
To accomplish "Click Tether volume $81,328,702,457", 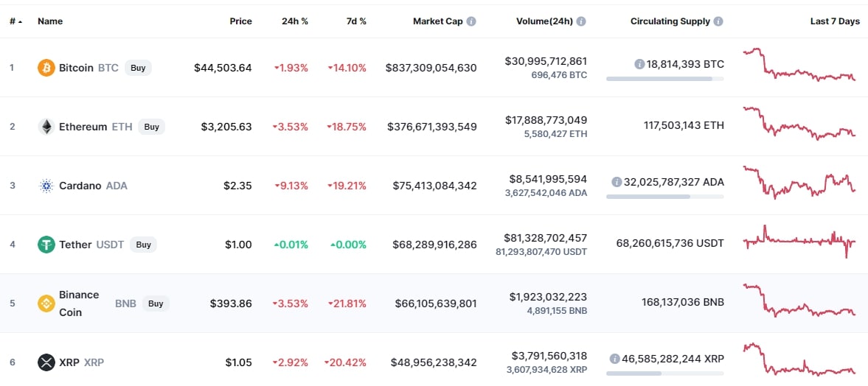I will point(546,238).
